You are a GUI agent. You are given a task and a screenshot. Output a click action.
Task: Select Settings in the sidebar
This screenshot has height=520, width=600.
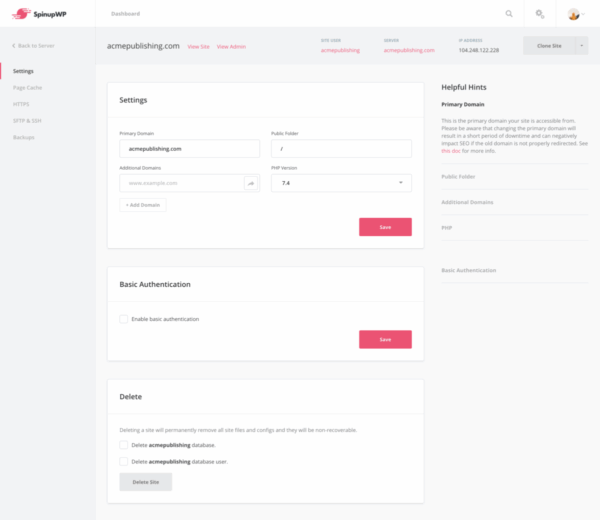click(23, 71)
